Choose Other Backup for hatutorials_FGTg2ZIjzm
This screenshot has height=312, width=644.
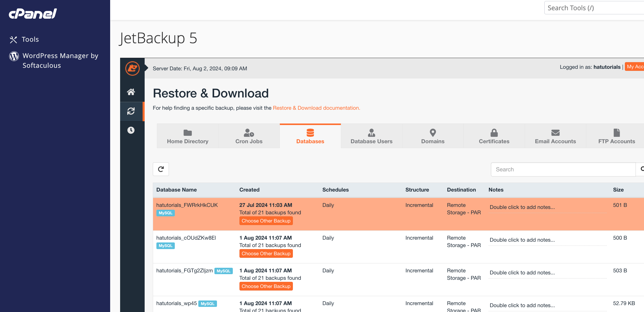coord(266,286)
